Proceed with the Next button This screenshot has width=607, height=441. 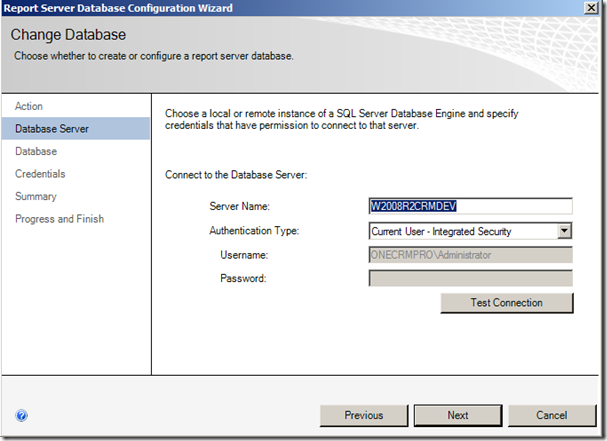[x=458, y=415]
